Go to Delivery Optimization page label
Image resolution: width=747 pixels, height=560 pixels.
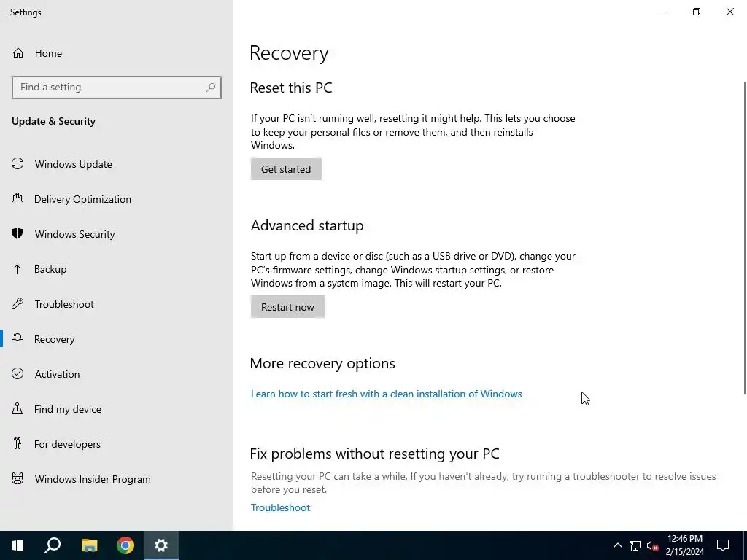click(82, 199)
